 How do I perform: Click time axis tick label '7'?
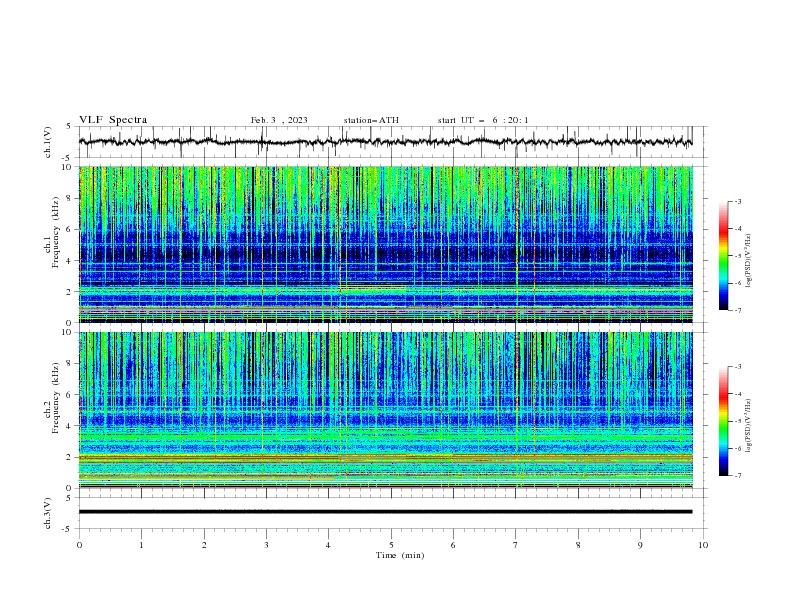tap(516, 545)
